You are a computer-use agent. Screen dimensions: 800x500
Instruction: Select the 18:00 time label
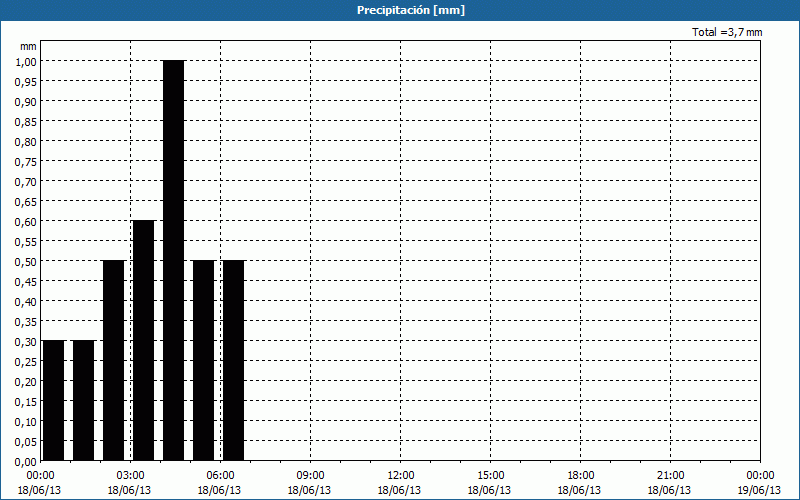pos(580,476)
